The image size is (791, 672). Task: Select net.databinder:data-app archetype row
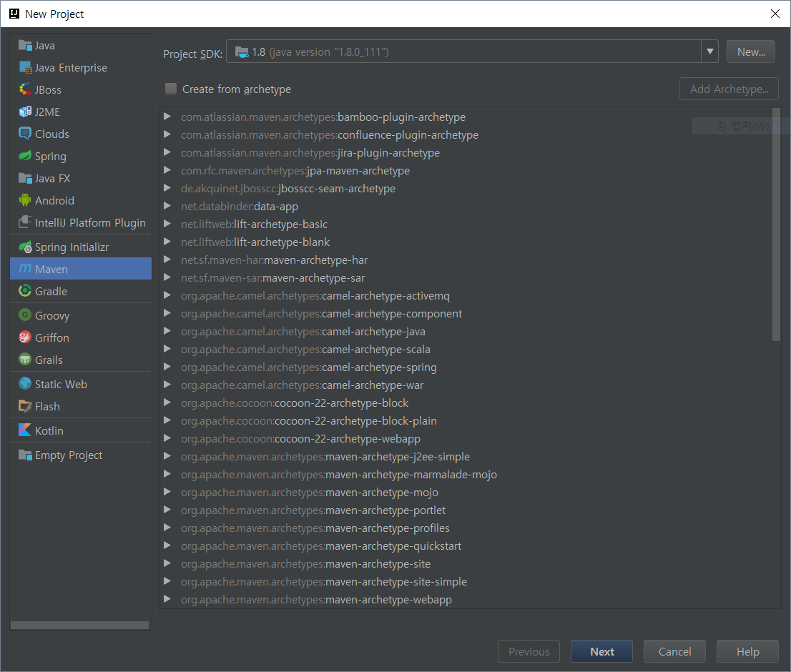[x=466, y=206]
